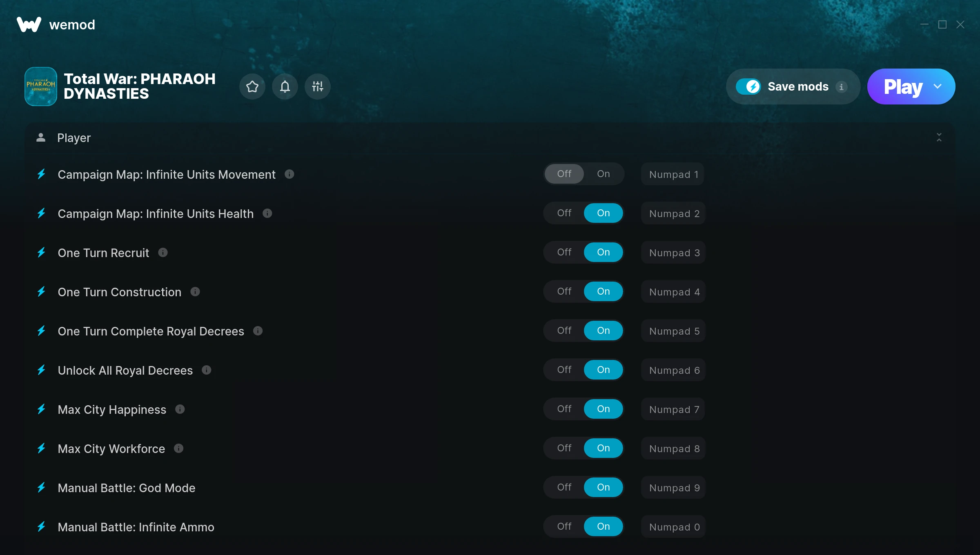980x555 pixels.
Task: Turn Off Max City Happiness
Action: pos(564,409)
